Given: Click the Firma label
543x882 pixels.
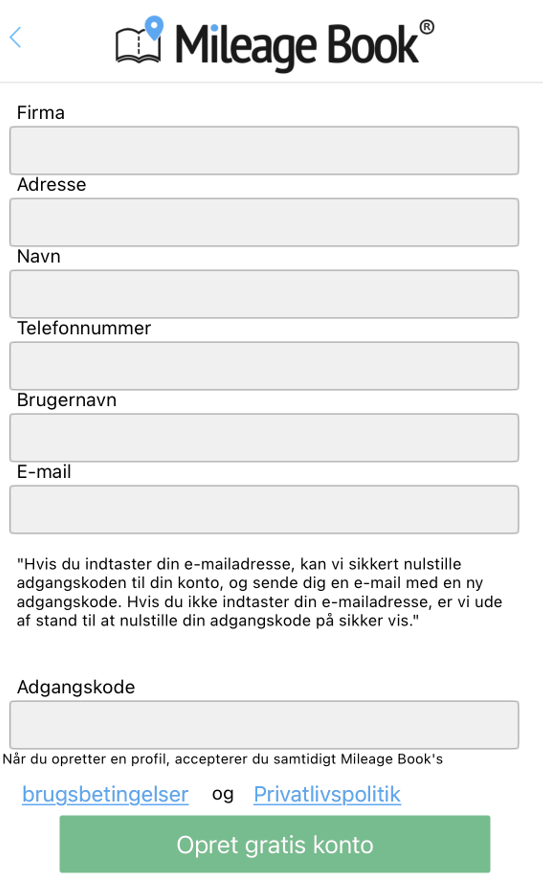Looking at the screenshot, I should coord(41,112).
